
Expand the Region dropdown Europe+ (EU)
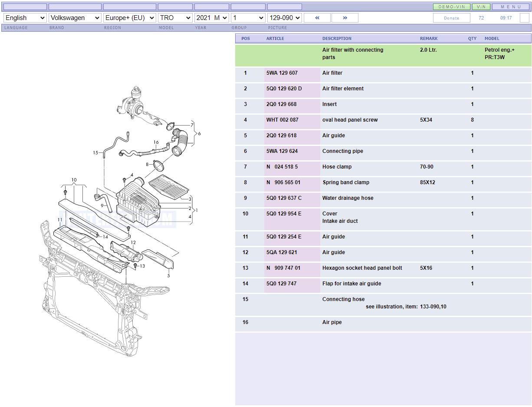tap(130, 18)
